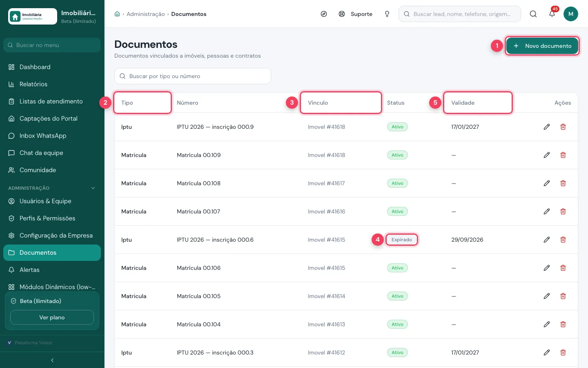Click Imovel #41617 link text
Viewport: 588px width, 368px height.
click(x=326, y=183)
